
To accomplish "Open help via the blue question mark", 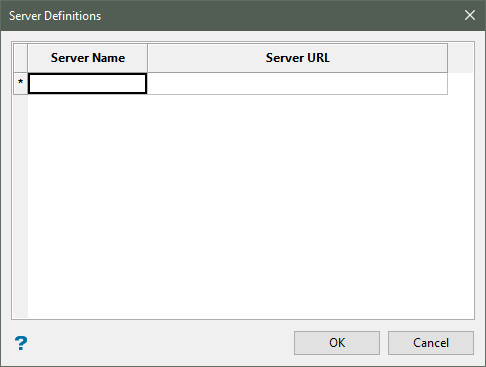I will tap(21, 343).
